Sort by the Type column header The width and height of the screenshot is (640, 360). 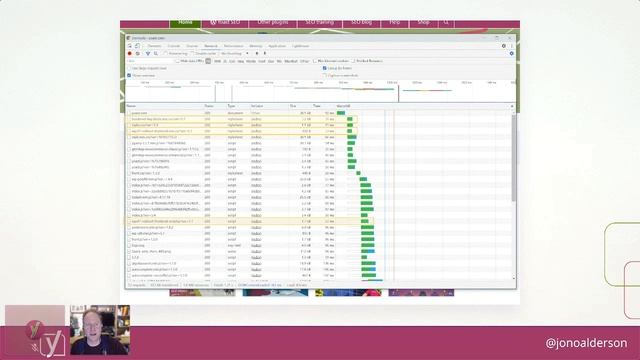coord(238,106)
